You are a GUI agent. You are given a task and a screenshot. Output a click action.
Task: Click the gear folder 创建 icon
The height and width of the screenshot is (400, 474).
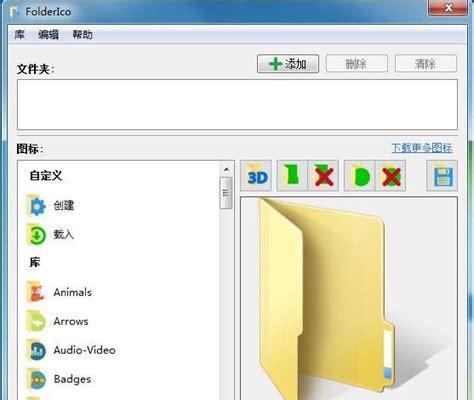[36, 206]
